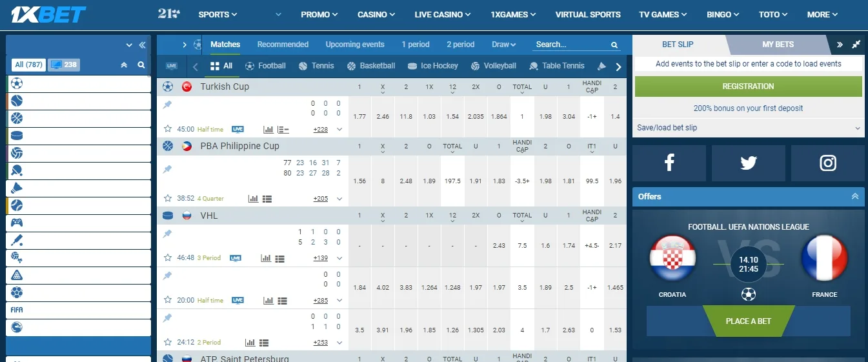Collapse the left sidebar with the double arrow
Viewport: 868px width, 362px height.
click(x=143, y=45)
